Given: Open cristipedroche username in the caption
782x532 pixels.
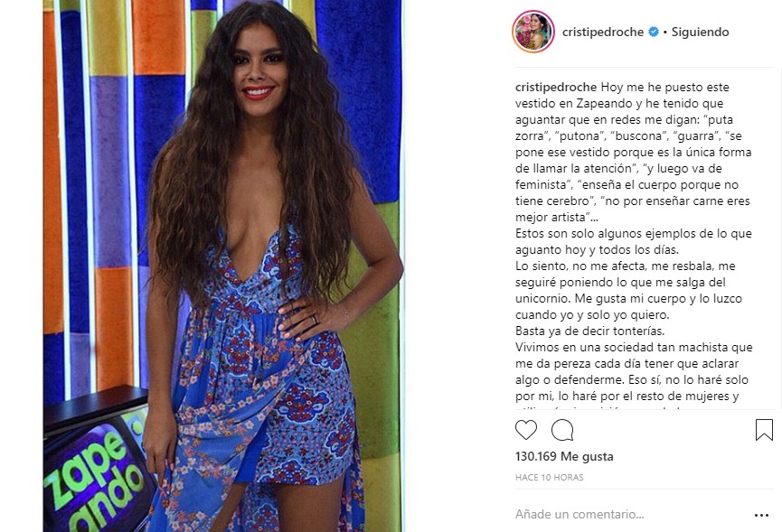Looking at the screenshot, I should pos(556,88).
